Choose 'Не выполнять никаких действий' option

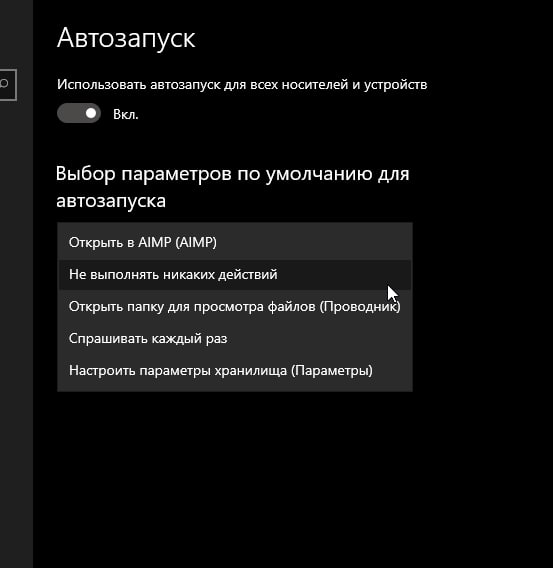pos(235,275)
